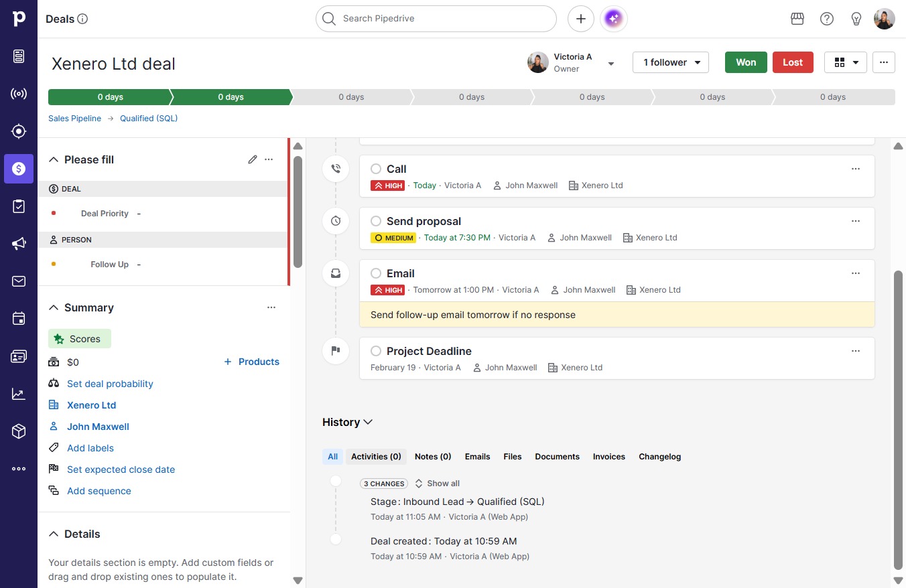Open more options for Summary section
Screen dimensions: 906x588
coord(271,307)
